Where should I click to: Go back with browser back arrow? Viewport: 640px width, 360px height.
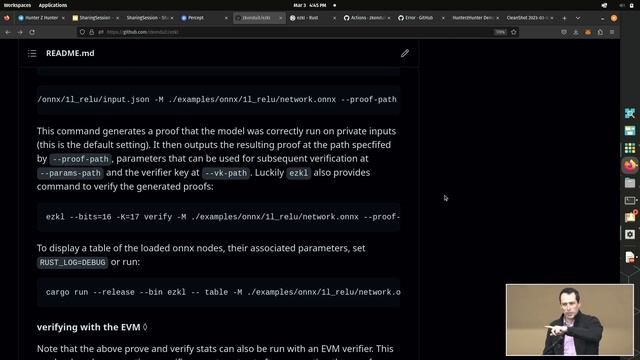click(8, 32)
